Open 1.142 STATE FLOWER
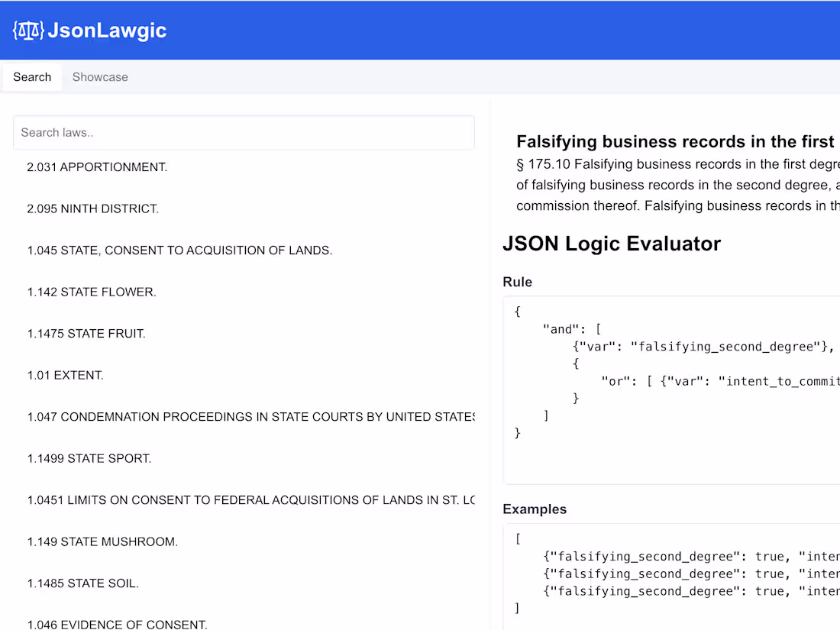 coord(91,292)
